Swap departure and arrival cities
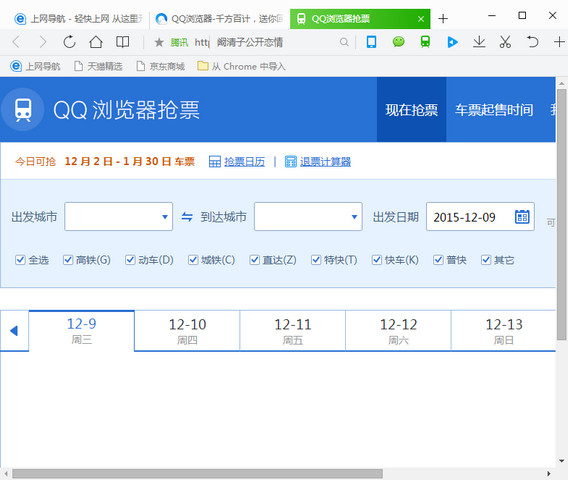Screen dimensions: 568x480 [187, 217]
